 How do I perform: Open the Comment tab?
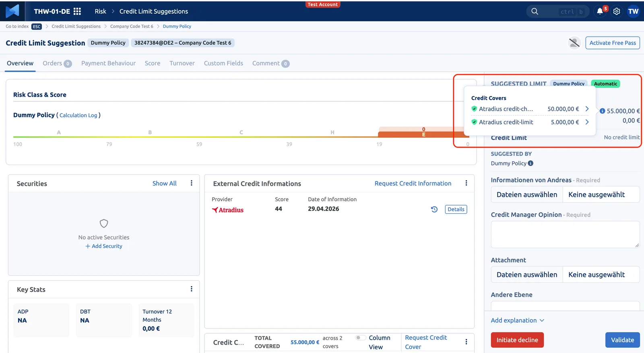271,63
